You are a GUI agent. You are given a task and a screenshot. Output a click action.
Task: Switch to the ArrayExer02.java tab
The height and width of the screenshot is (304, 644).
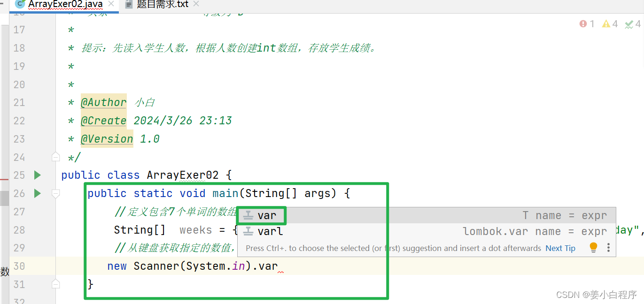tap(65, 5)
